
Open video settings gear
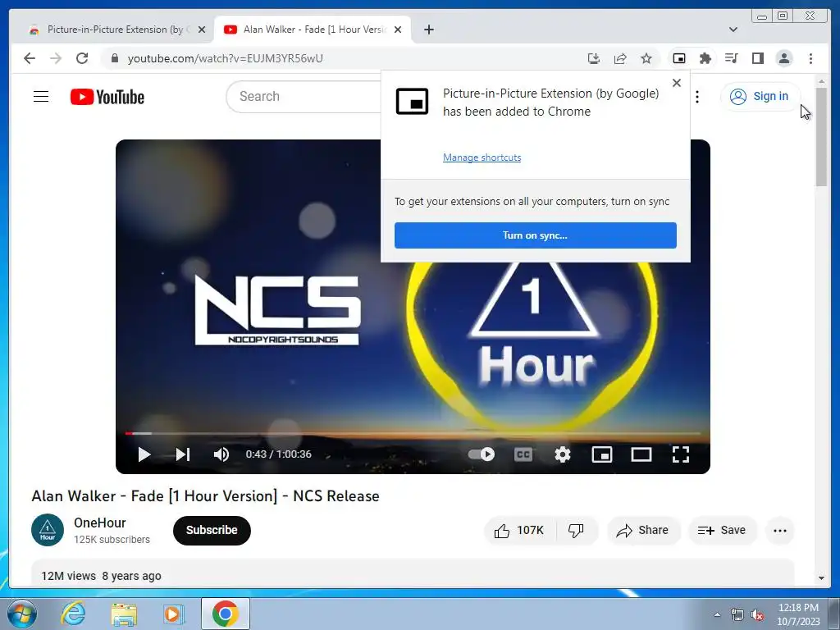(563, 454)
